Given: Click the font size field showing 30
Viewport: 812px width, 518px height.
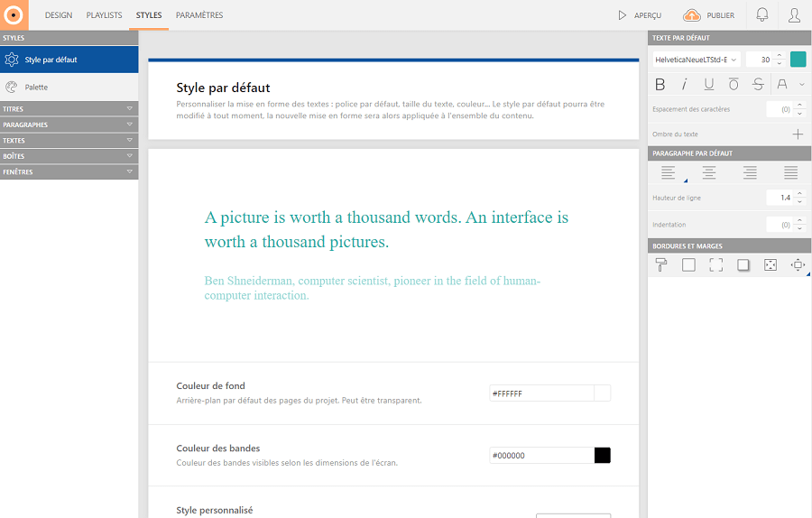Looking at the screenshot, I should (759, 60).
